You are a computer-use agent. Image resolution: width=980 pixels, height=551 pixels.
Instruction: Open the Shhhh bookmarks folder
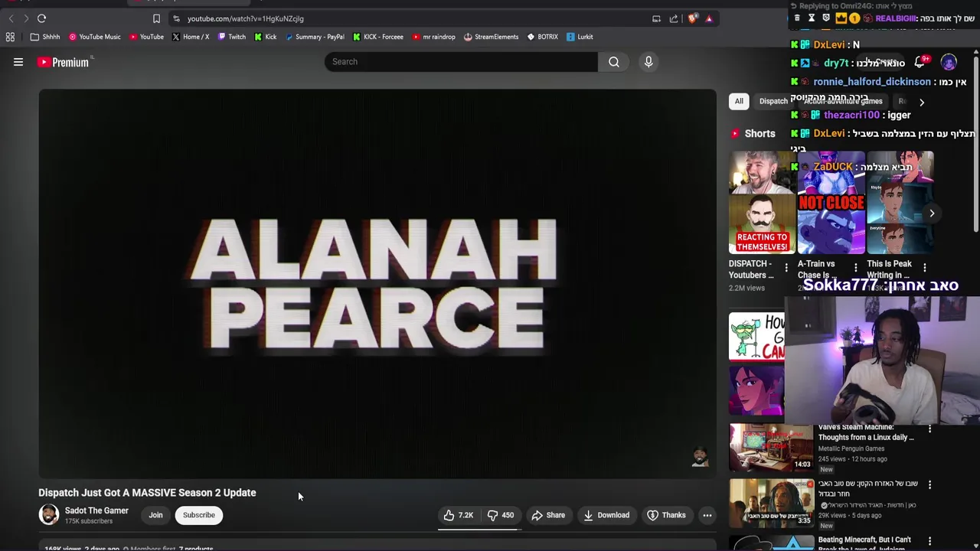[x=45, y=37]
